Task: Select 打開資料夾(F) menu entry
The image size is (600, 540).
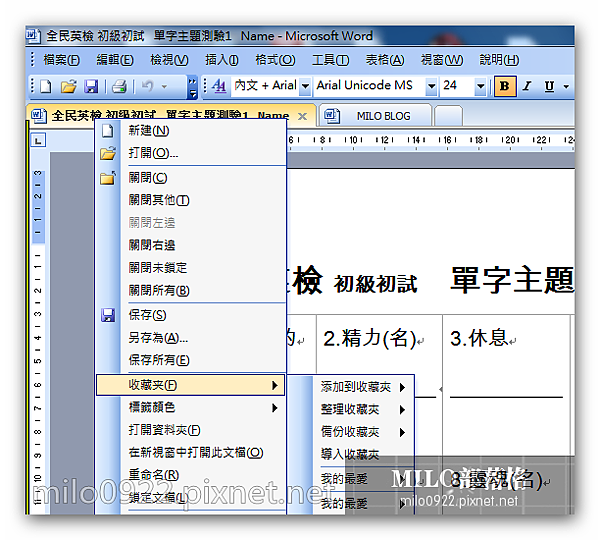Action: 191,430
